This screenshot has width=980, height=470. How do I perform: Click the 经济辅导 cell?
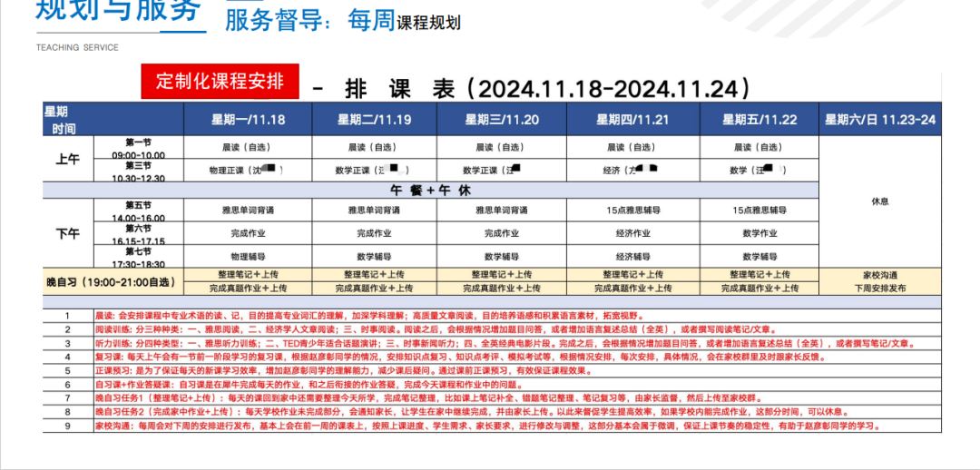tap(632, 256)
